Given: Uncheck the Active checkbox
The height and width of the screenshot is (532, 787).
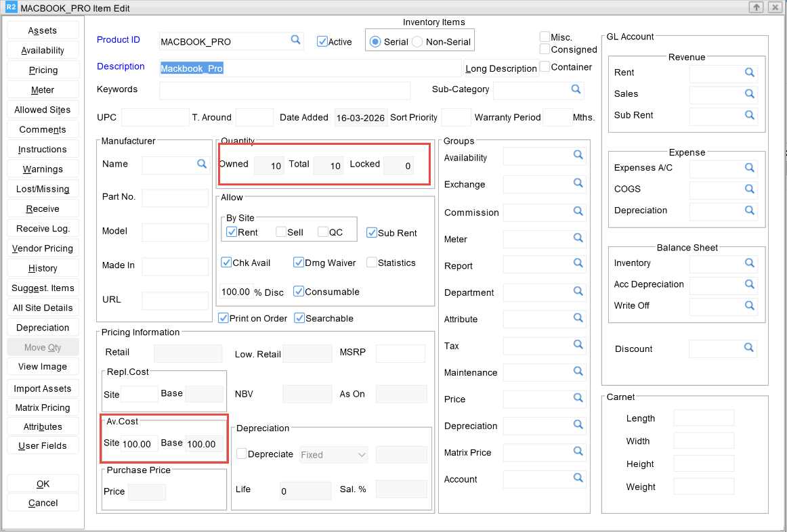Looking at the screenshot, I should [x=322, y=41].
